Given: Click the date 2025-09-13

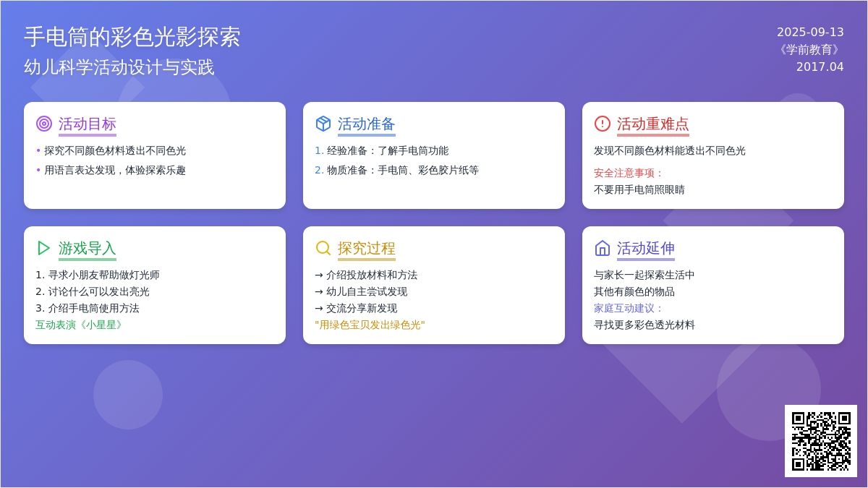Looking at the screenshot, I should [810, 32].
